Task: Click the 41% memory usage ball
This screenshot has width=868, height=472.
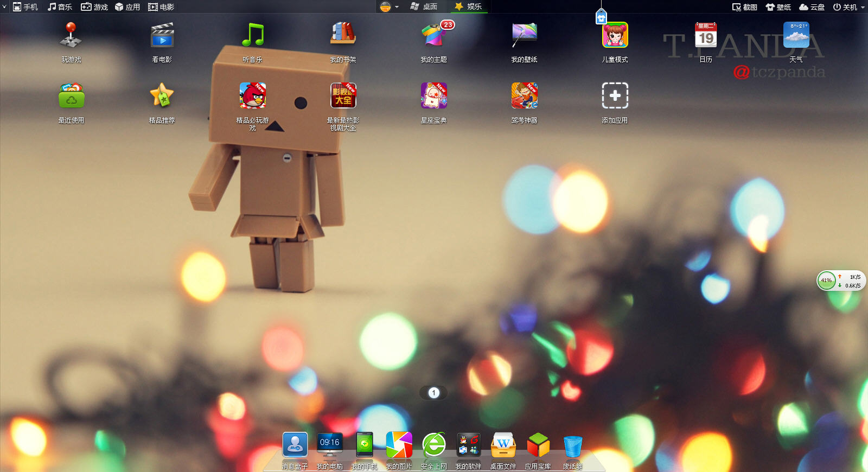Action: click(x=826, y=280)
